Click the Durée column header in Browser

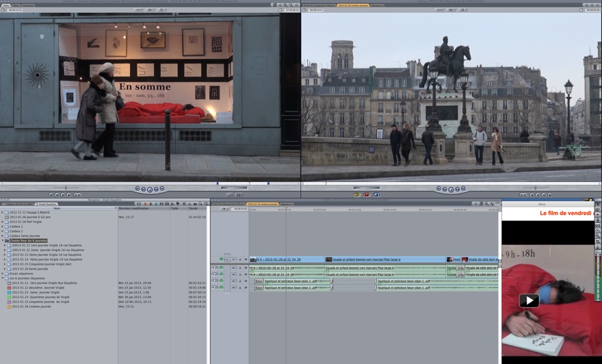coord(197,208)
